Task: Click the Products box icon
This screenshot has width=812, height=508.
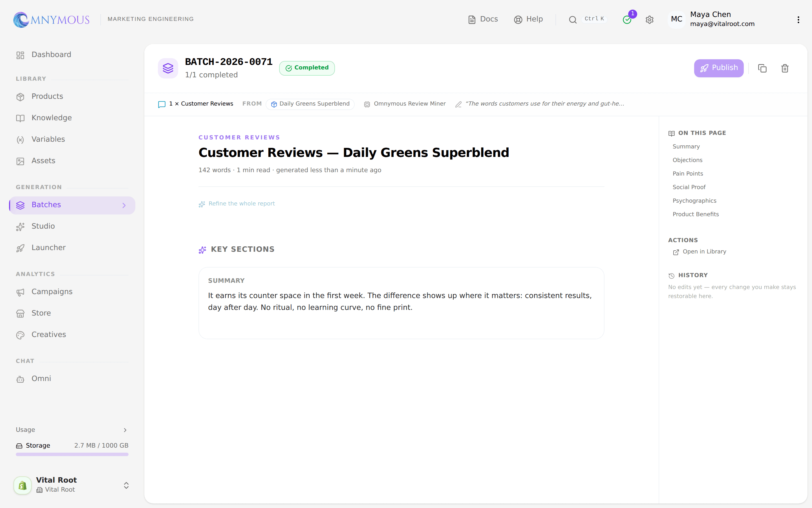Action: [x=21, y=97]
